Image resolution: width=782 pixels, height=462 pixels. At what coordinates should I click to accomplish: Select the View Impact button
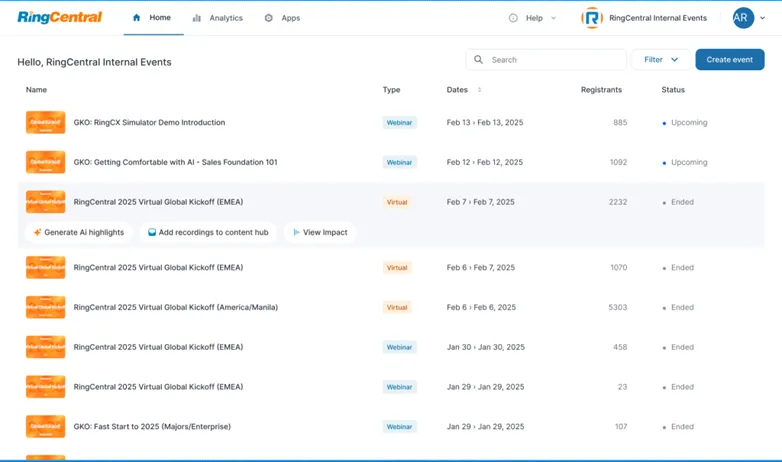click(x=320, y=232)
